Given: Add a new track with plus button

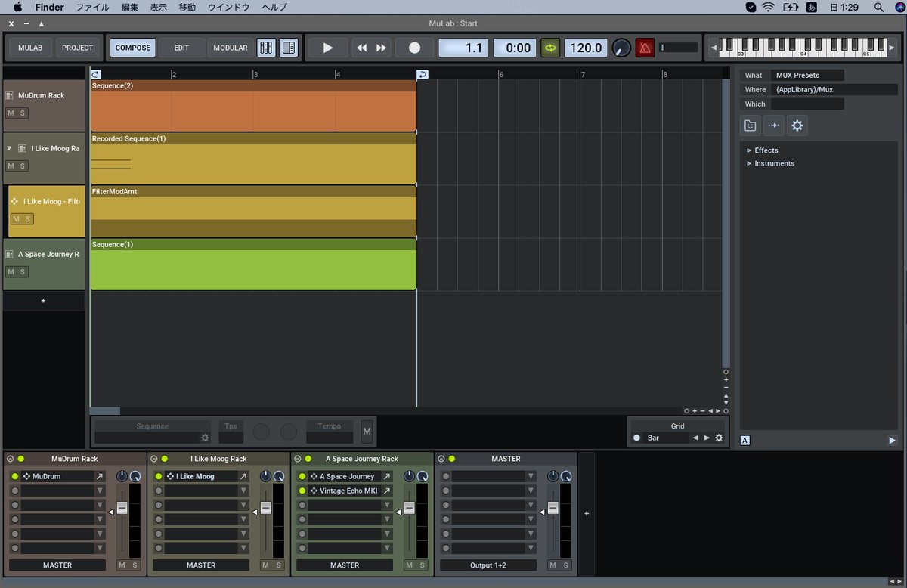Looking at the screenshot, I should pos(43,301).
